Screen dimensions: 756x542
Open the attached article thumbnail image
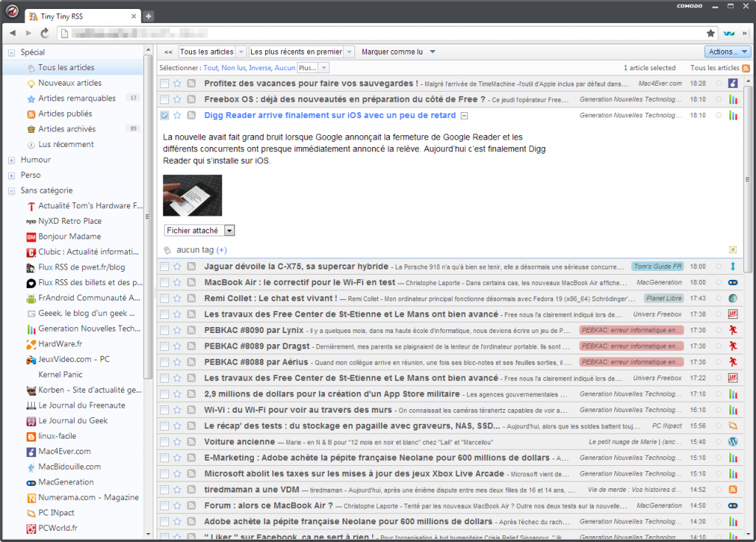tap(193, 195)
